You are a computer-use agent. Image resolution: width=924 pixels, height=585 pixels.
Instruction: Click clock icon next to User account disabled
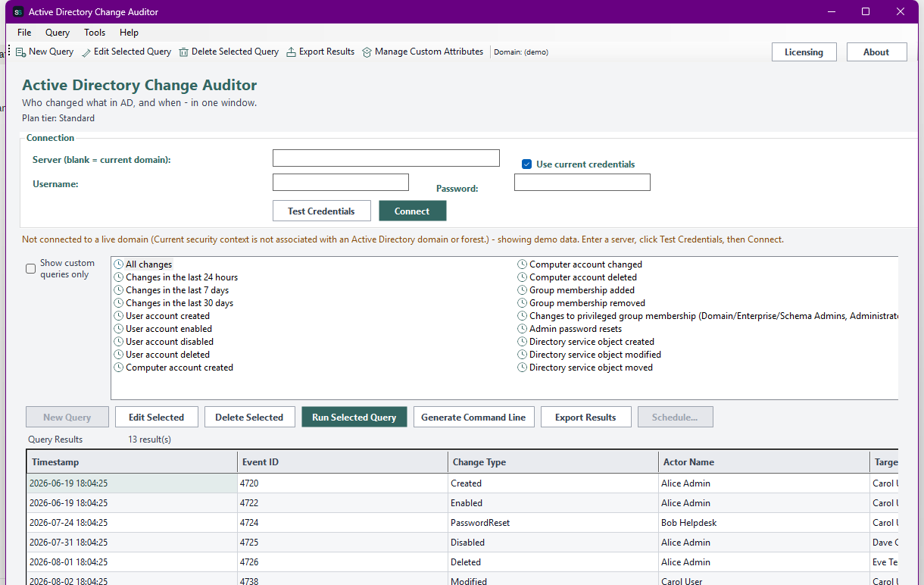click(119, 342)
